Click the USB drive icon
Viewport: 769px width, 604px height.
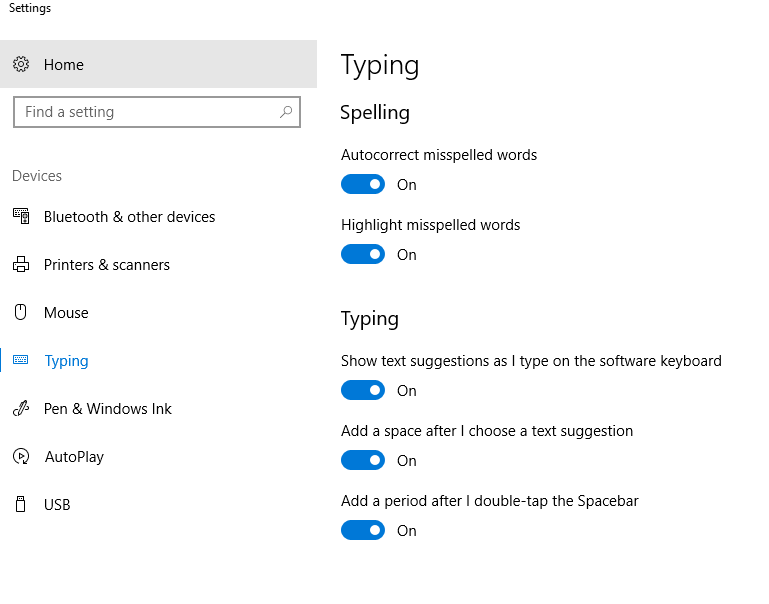coord(21,504)
